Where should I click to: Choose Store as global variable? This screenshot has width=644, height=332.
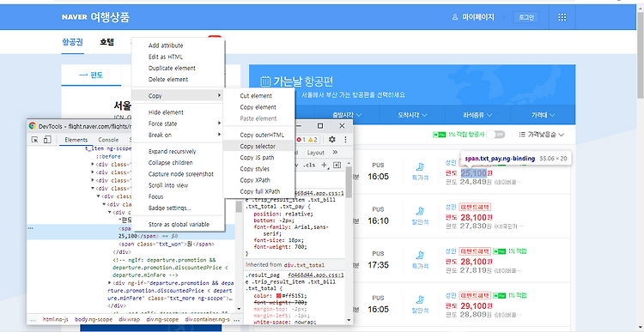click(x=178, y=225)
